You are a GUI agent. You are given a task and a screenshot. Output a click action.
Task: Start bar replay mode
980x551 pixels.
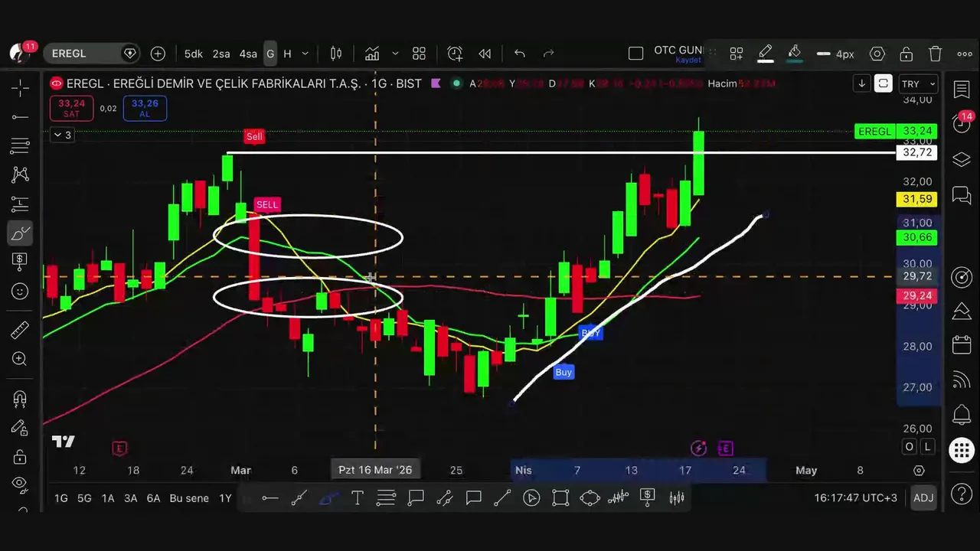tap(485, 54)
